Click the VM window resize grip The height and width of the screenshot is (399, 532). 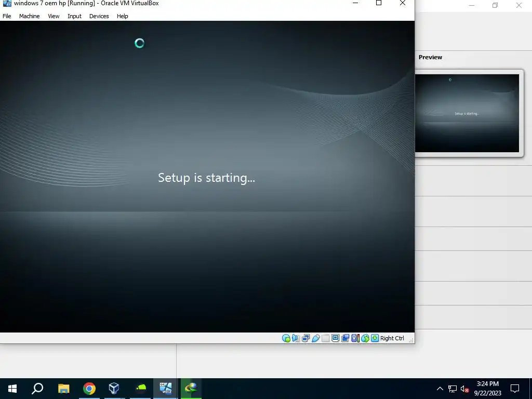click(x=411, y=340)
